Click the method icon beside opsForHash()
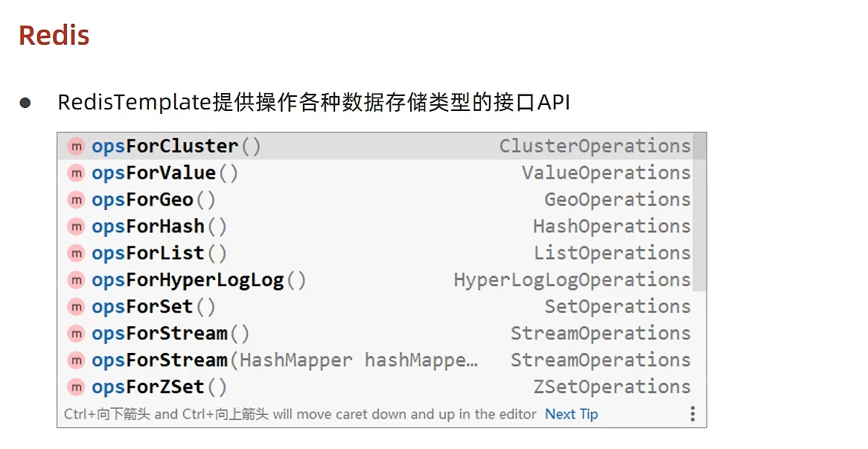868x449 pixels. (x=76, y=226)
